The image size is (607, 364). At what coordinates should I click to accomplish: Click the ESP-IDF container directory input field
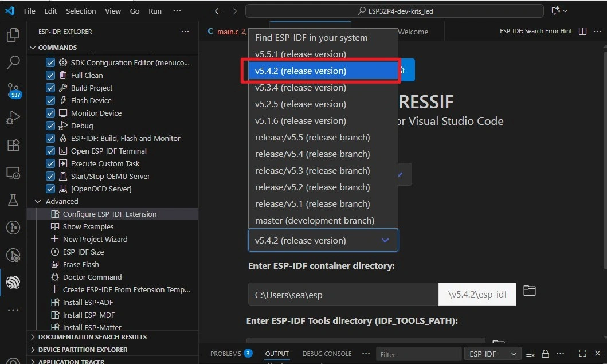coord(343,295)
